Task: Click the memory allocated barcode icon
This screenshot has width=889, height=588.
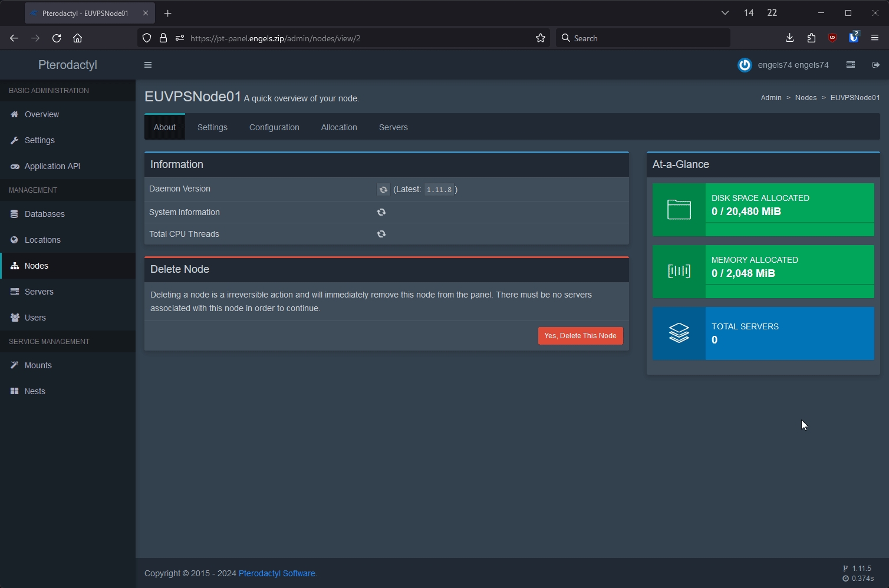Action: [679, 271]
